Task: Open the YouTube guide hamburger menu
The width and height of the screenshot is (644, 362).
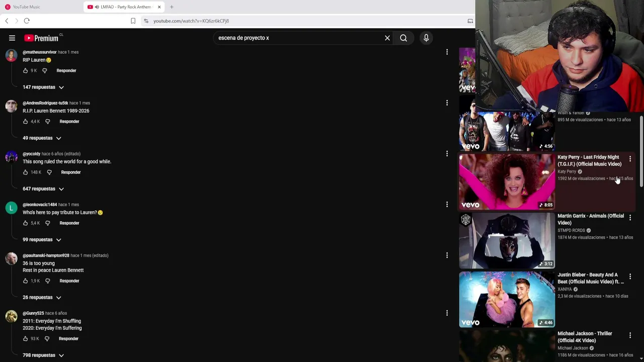Action: (x=12, y=38)
